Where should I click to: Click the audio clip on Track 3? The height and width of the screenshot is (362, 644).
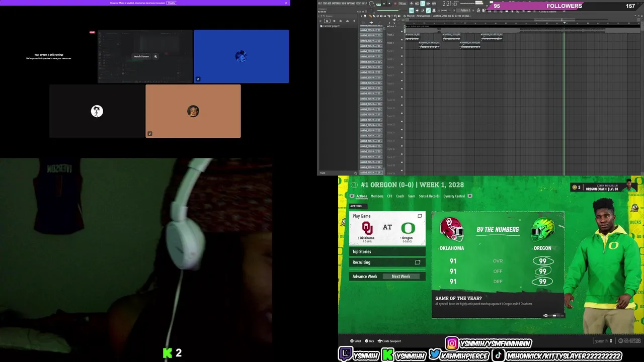[429, 46]
